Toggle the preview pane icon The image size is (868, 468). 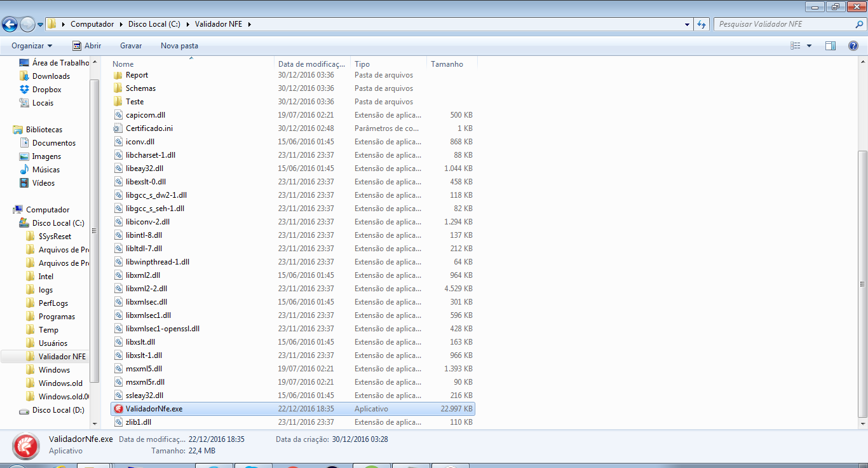[x=831, y=46]
